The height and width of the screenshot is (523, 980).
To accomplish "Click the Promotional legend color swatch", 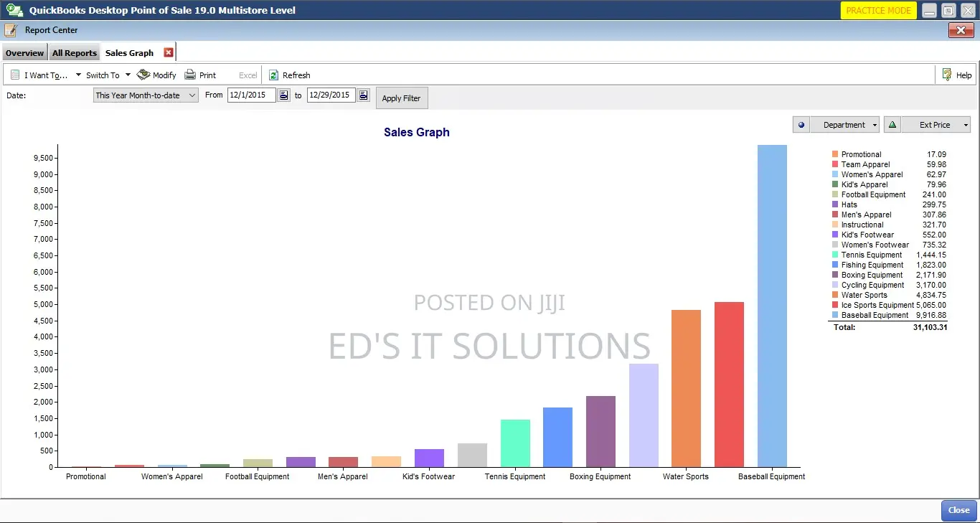I will [x=835, y=154].
